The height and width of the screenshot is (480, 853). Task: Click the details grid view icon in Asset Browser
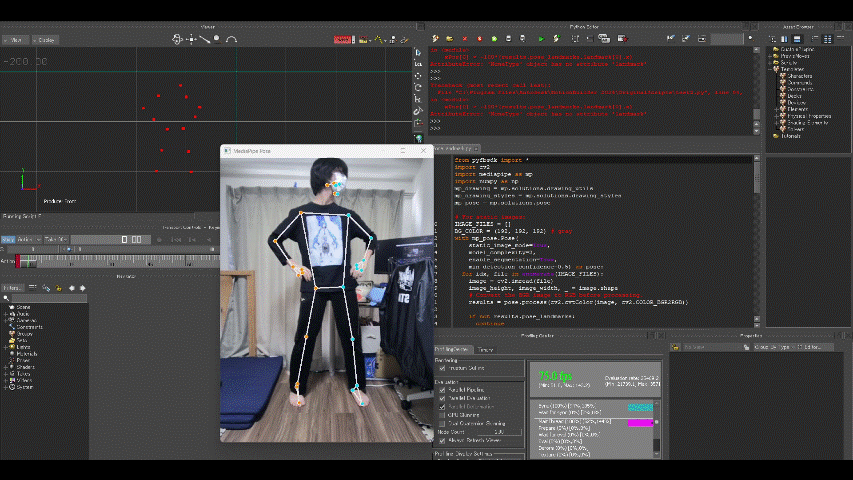click(x=827, y=39)
